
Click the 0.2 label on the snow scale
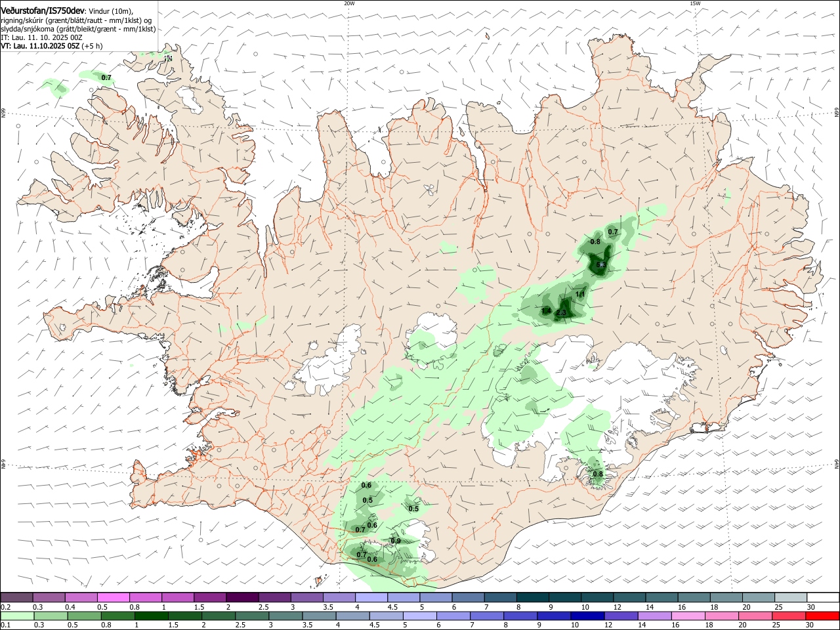[6, 607]
